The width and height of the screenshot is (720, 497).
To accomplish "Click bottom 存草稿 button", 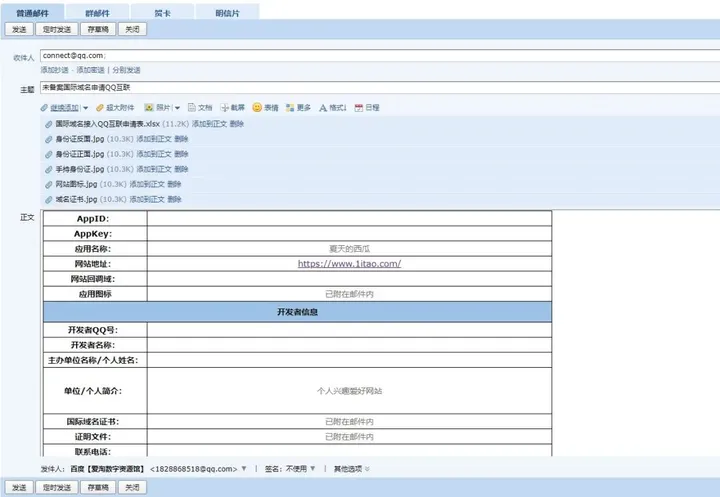I will pos(98,487).
